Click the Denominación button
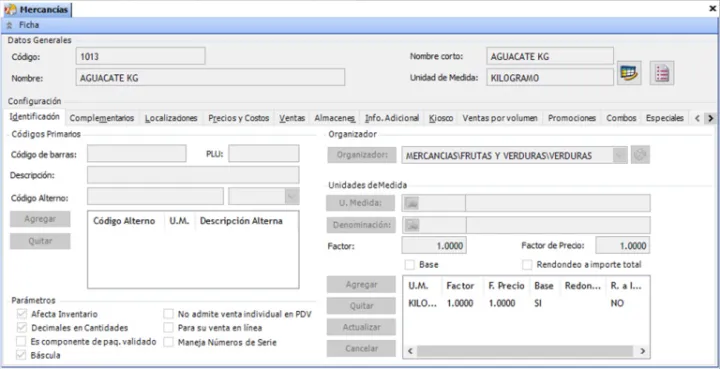 (361, 225)
